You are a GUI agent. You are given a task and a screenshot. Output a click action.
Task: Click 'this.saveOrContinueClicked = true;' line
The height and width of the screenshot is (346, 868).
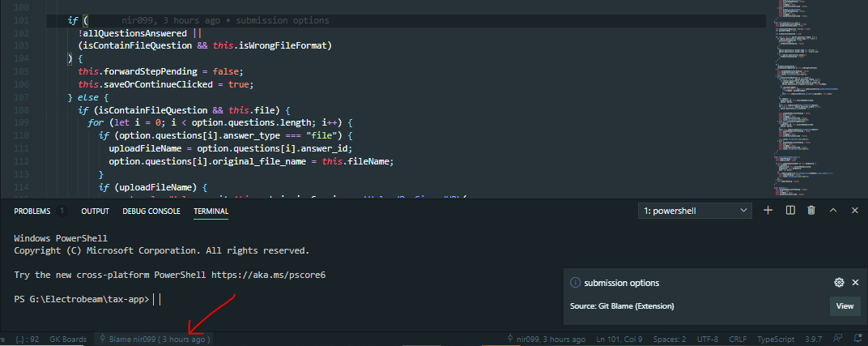[x=165, y=85]
